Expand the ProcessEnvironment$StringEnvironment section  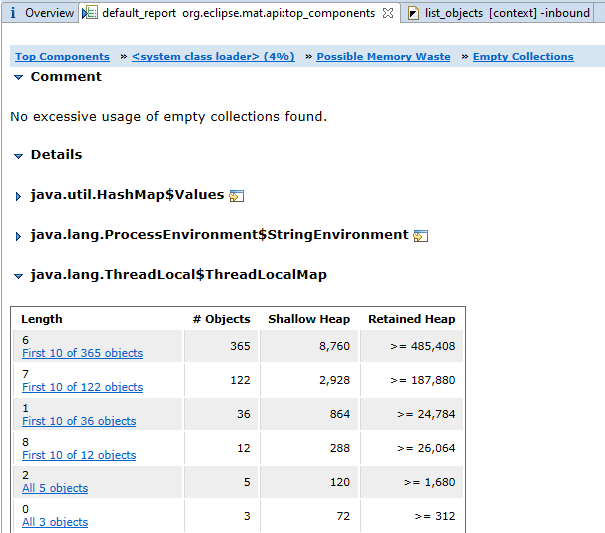pos(18,236)
